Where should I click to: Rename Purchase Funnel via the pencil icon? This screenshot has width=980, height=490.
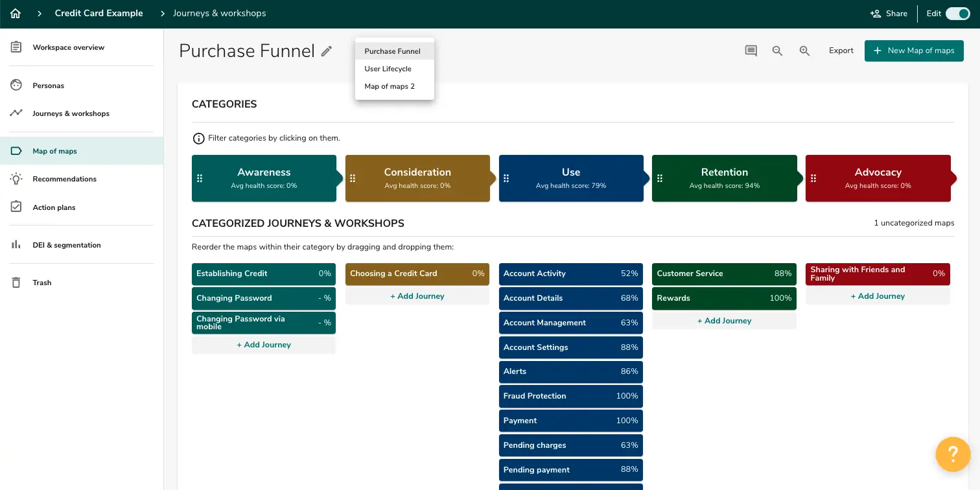tap(327, 51)
